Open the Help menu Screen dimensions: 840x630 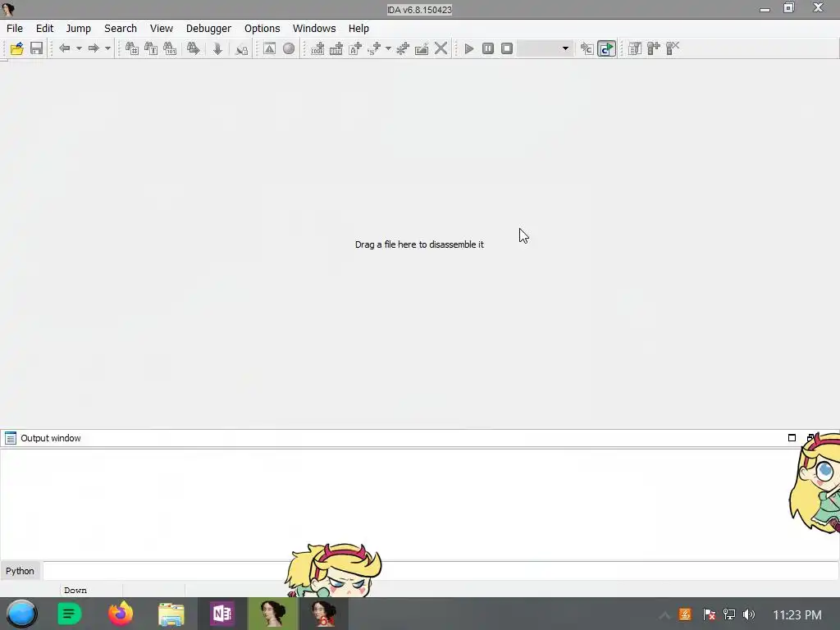click(x=358, y=29)
